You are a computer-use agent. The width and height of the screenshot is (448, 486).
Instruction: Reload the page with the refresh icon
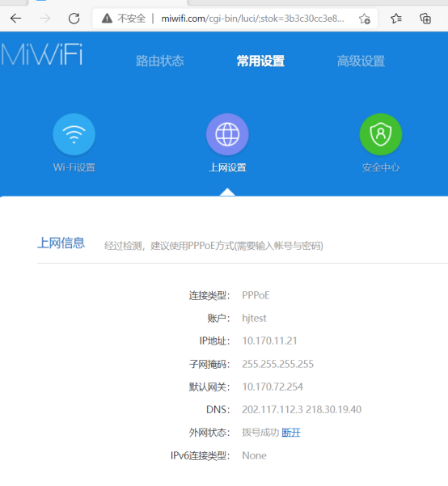[74, 19]
